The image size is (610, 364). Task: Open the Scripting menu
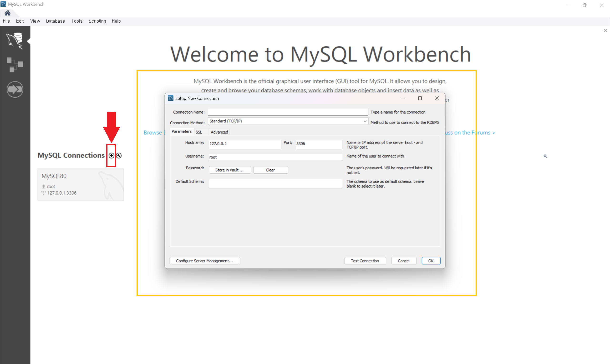click(x=97, y=21)
